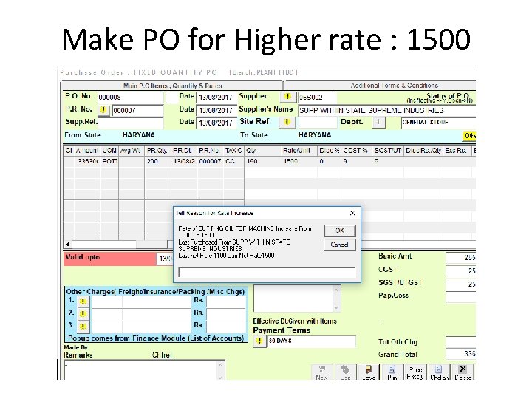Click the P.O. No. field
Viewport: 532px width, 399px height.
click(130, 98)
